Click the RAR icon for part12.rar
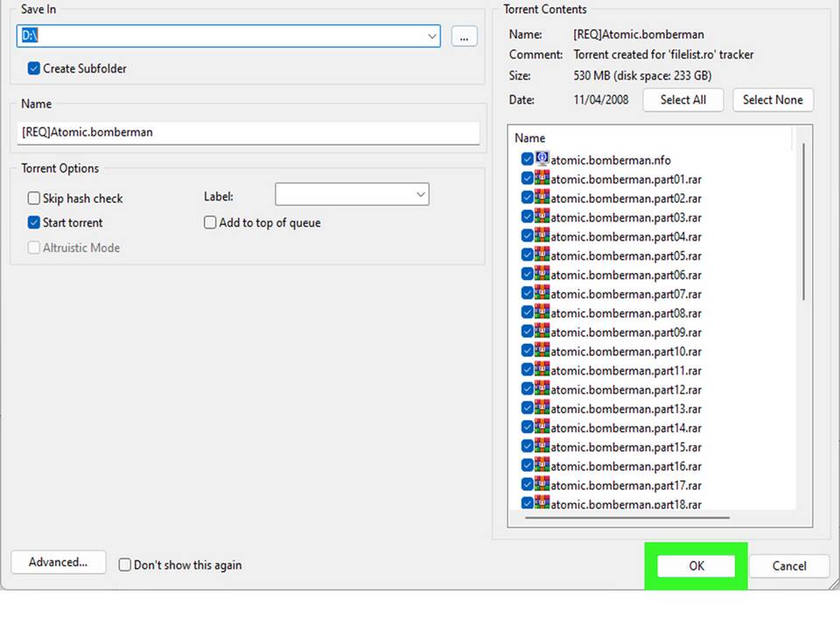The height and width of the screenshot is (630, 840). (x=542, y=388)
